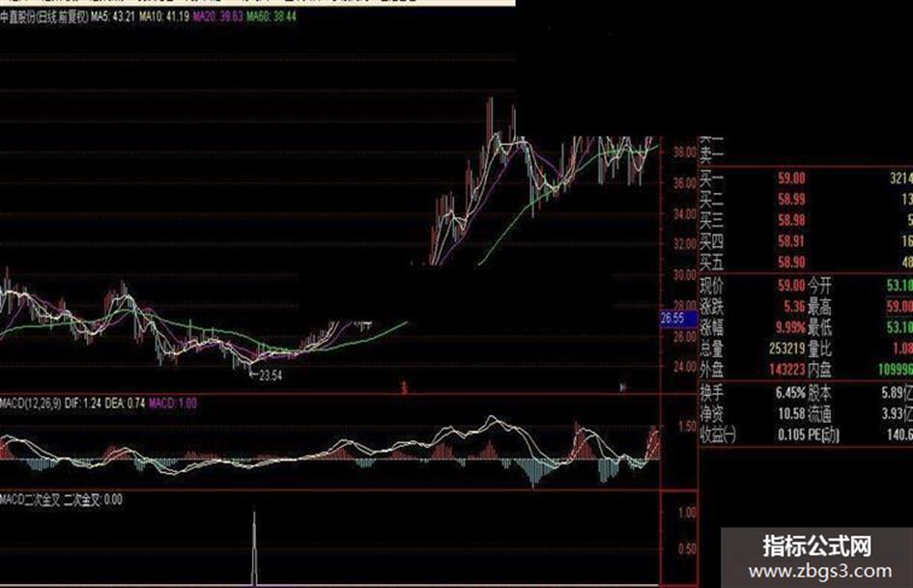Select the 买五 bid row priced 58.90
Screen dimensions: 913x588
coord(806,263)
